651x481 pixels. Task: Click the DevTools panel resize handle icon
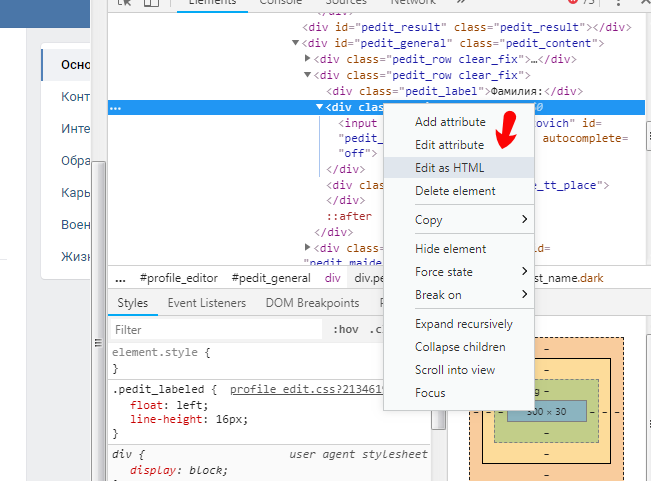point(98,342)
